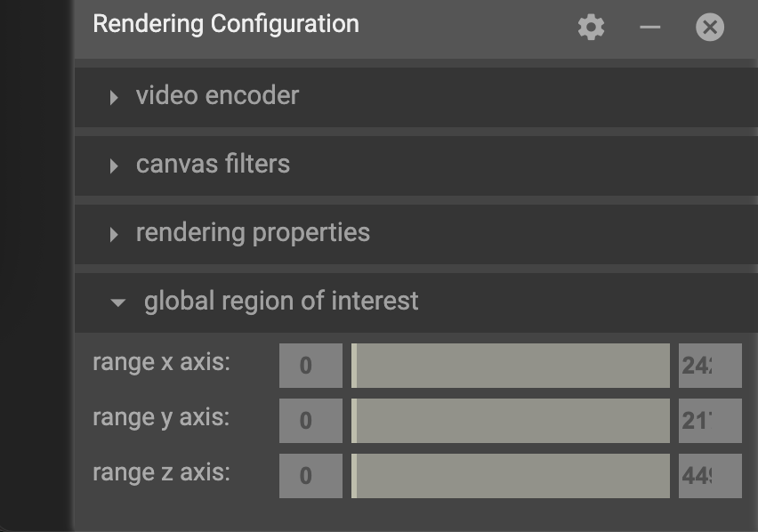The image size is (758, 532).
Task: Click the x axis minimum value field
Action: (310, 366)
